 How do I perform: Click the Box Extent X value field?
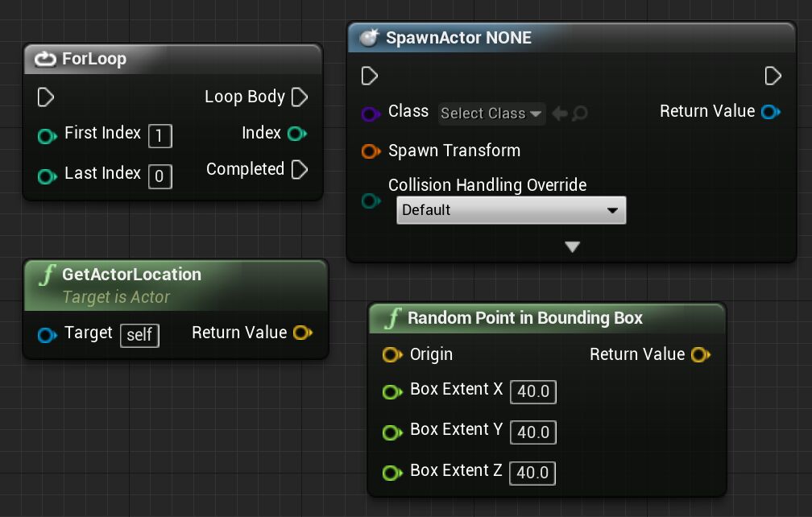[532, 392]
